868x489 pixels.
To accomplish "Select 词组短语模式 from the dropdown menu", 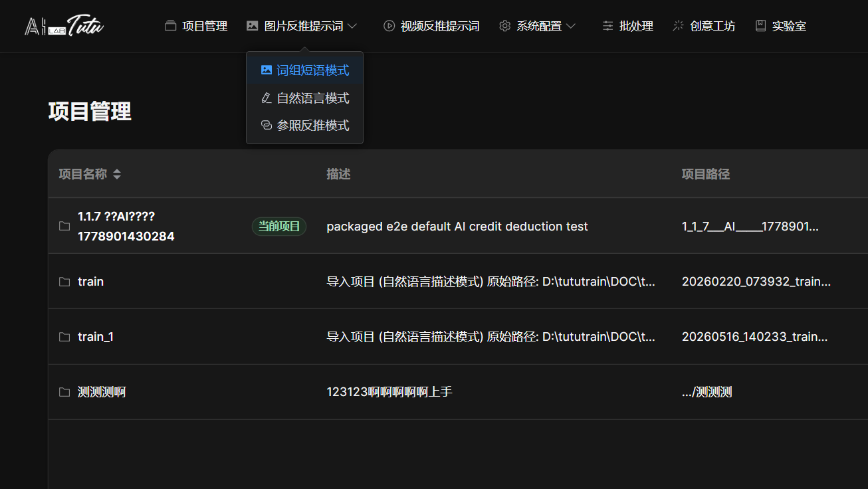I will coord(304,70).
